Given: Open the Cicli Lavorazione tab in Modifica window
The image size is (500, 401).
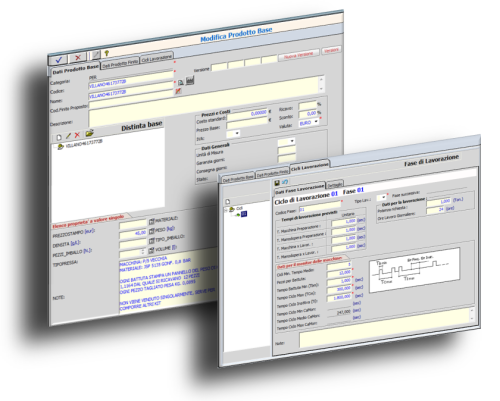Looking at the screenshot, I should point(157,58).
